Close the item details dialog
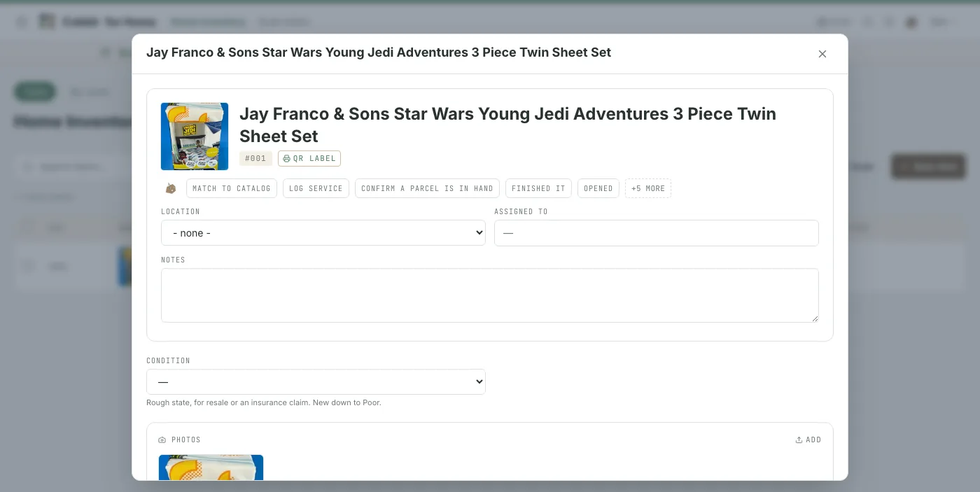Image resolution: width=980 pixels, height=492 pixels. tap(822, 54)
